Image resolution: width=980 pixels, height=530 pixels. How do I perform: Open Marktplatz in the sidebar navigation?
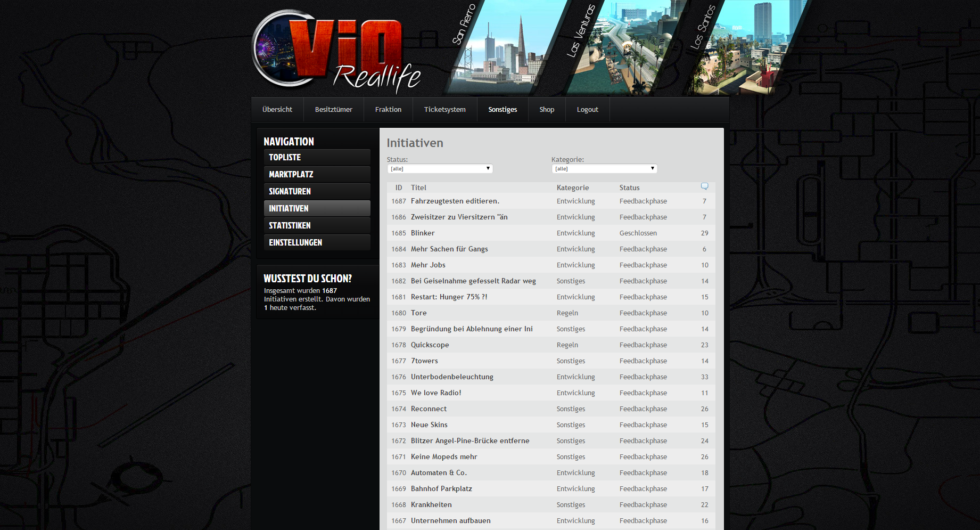317,175
